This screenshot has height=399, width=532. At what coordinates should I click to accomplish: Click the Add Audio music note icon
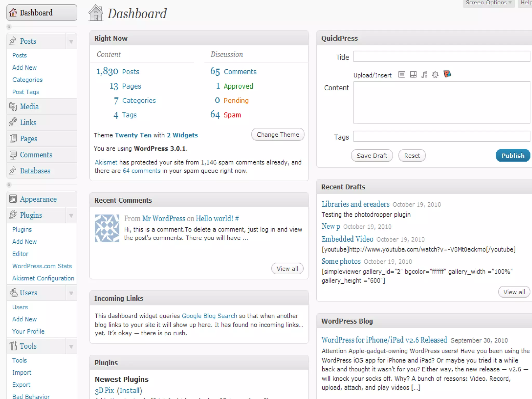[x=424, y=75]
